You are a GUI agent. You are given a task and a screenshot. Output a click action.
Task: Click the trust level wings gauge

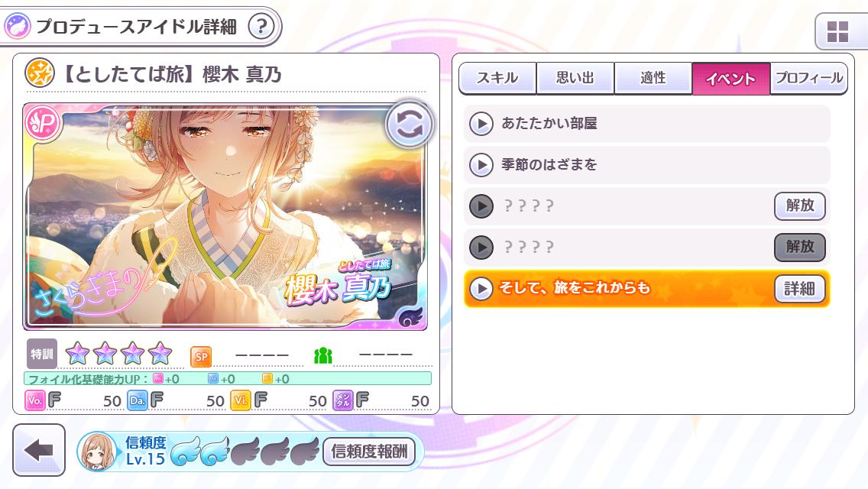(245, 450)
